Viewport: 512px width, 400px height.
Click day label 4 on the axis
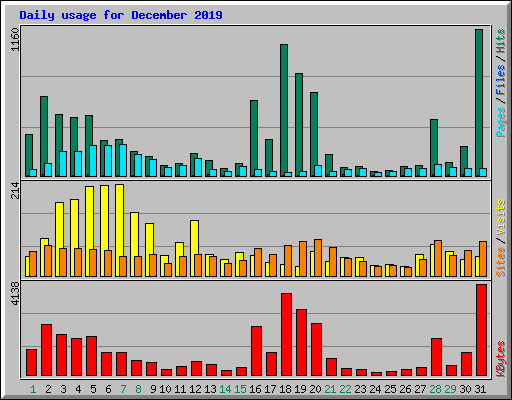pyautogui.click(x=78, y=389)
